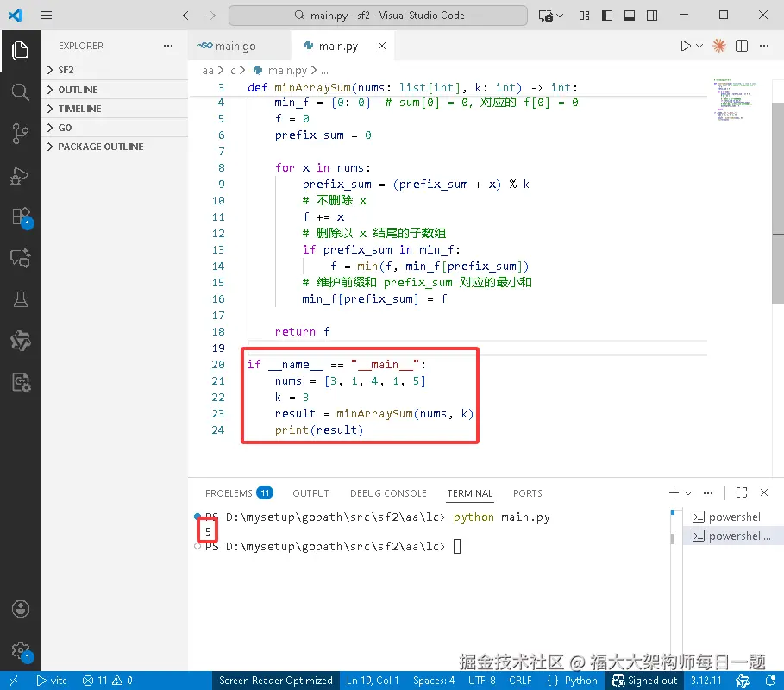Open the DEBUG CONSOLE tab
784x690 pixels.
pyautogui.click(x=388, y=493)
